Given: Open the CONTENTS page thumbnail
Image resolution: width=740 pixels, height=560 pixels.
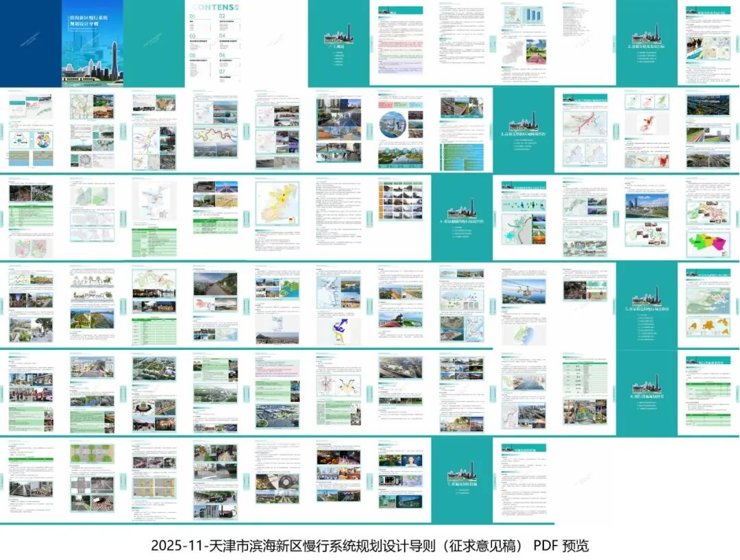Looking at the screenshot, I should tap(215, 43).
